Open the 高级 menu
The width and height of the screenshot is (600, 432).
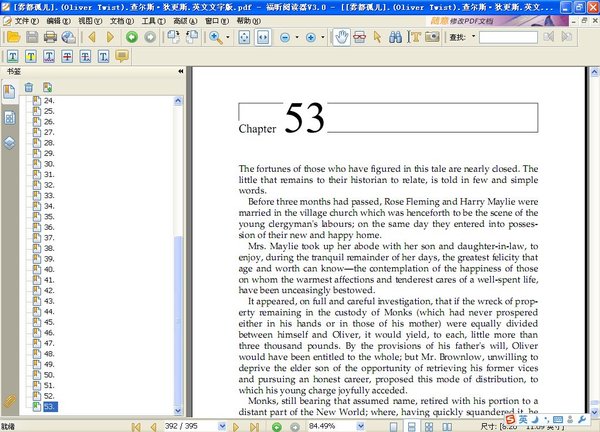pyautogui.click(x=185, y=21)
